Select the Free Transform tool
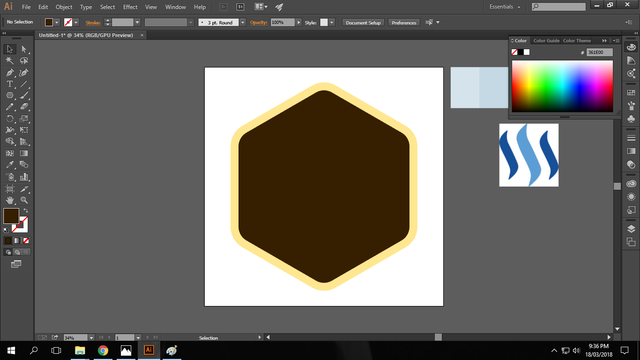This screenshot has width=640, height=360. (24, 130)
